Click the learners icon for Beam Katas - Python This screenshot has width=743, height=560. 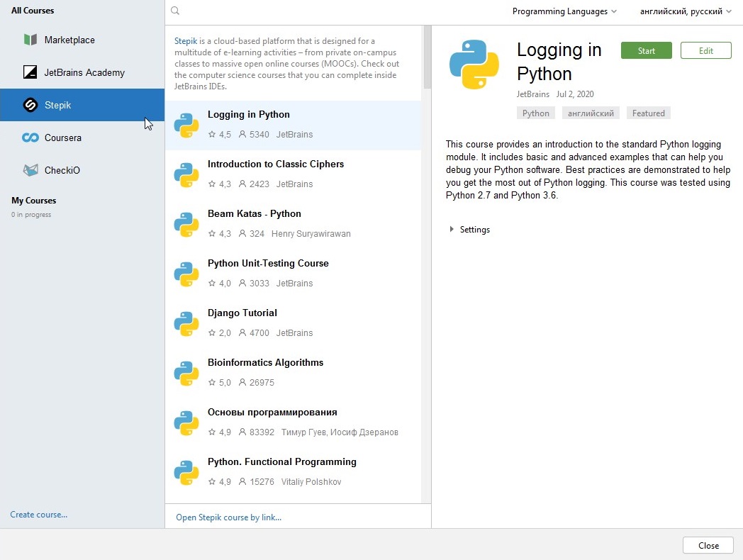click(242, 233)
